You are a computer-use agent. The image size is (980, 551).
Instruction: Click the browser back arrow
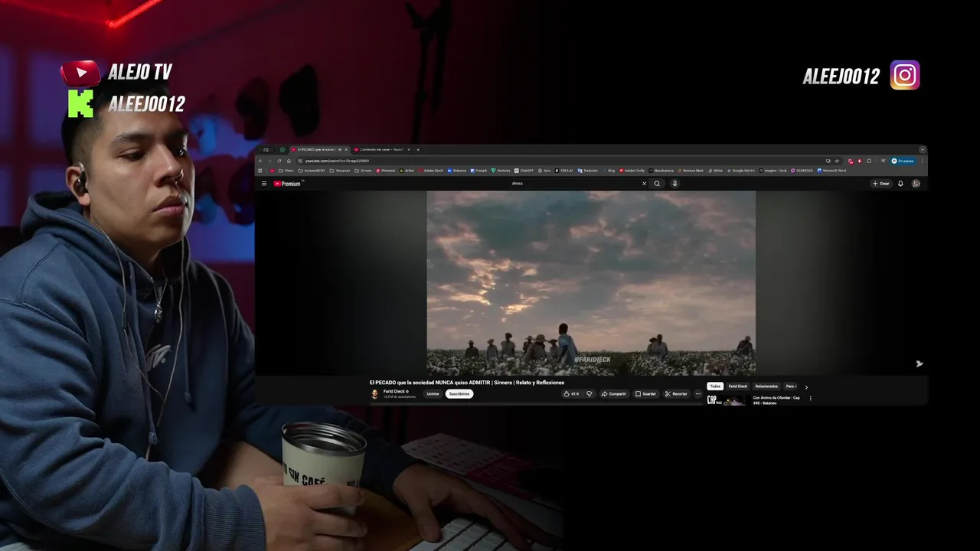[x=260, y=161]
